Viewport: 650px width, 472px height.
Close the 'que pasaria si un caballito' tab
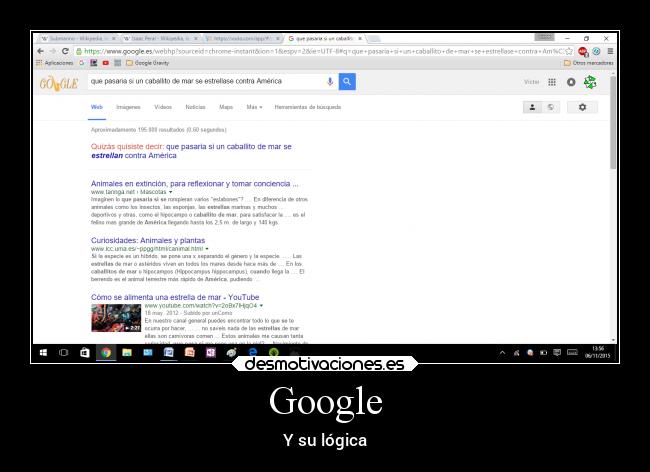pos(360,39)
